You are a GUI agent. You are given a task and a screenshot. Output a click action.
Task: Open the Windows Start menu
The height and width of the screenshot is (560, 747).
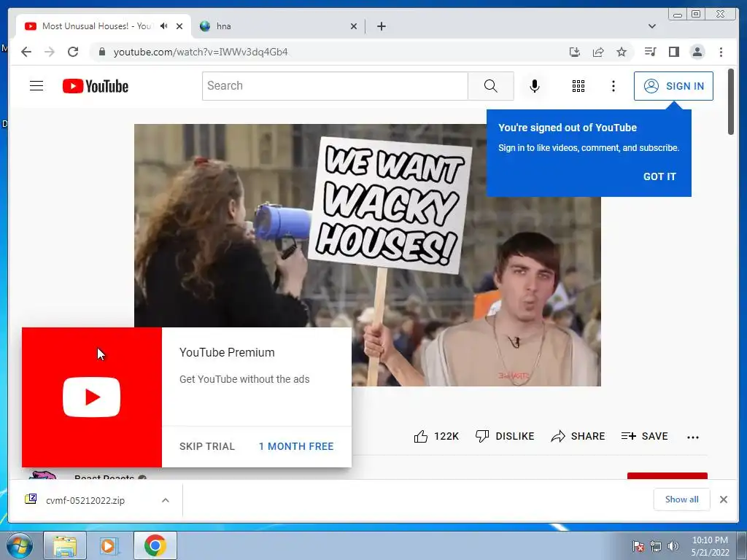point(19,545)
